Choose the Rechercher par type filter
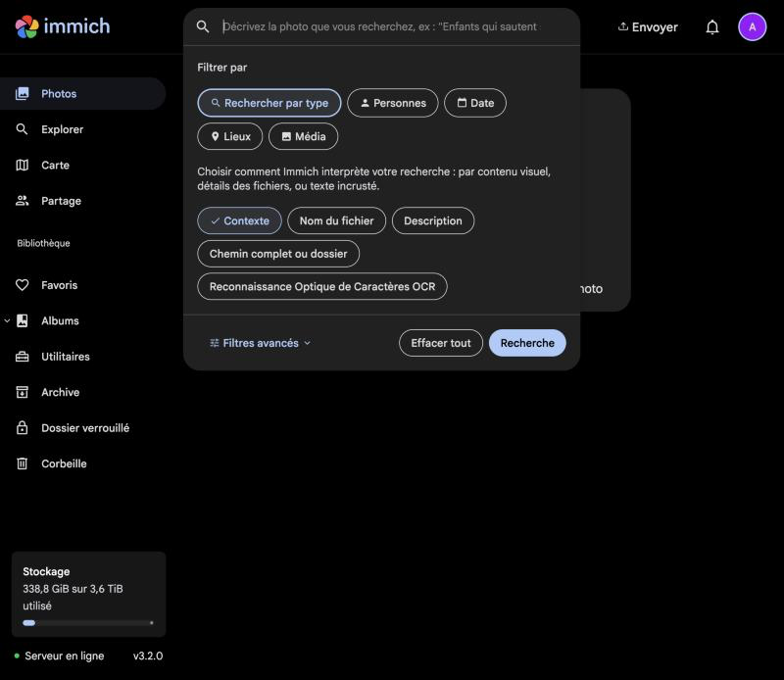The image size is (784, 680). click(269, 103)
